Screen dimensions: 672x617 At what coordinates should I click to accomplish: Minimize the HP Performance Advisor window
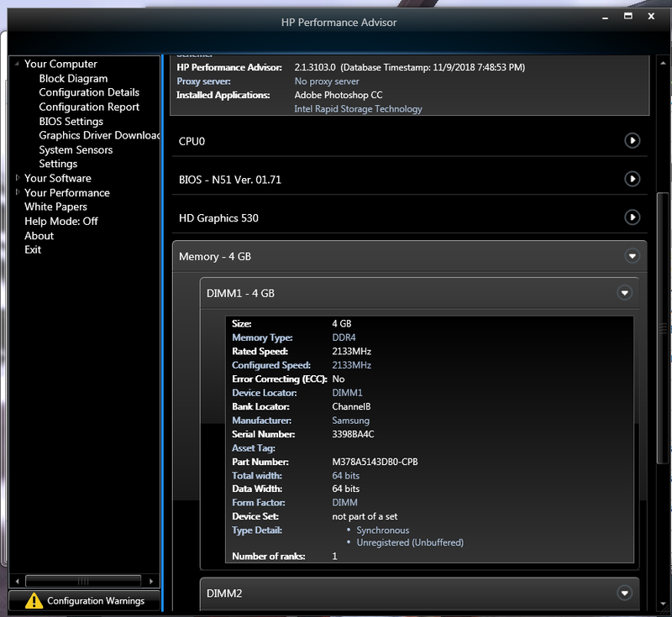tap(605, 18)
